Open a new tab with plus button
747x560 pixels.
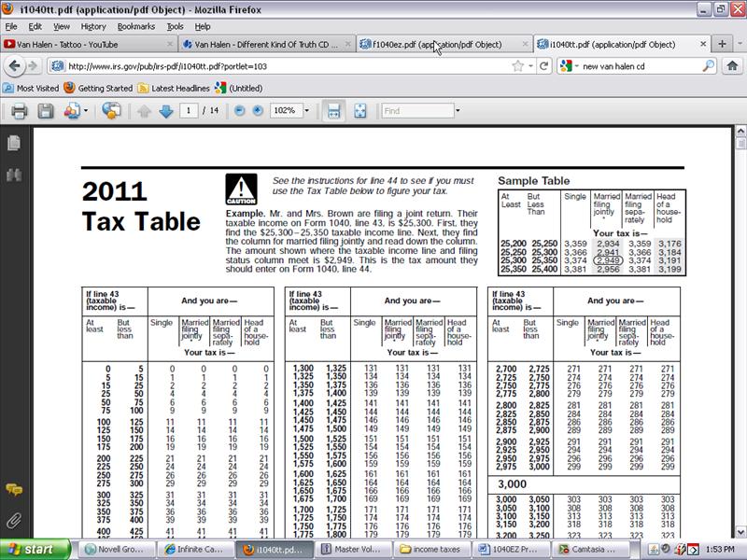[722, 44]
